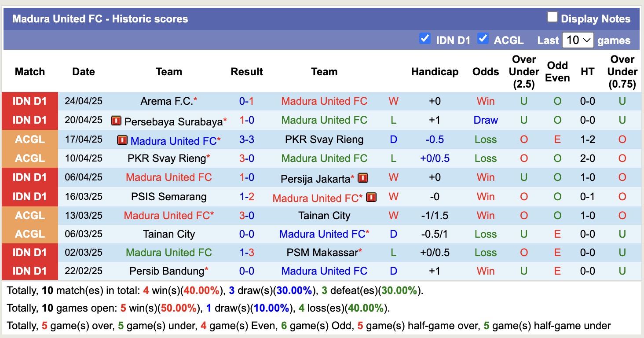
Task: Open the Tainan City team page
Action: (324, 215)
